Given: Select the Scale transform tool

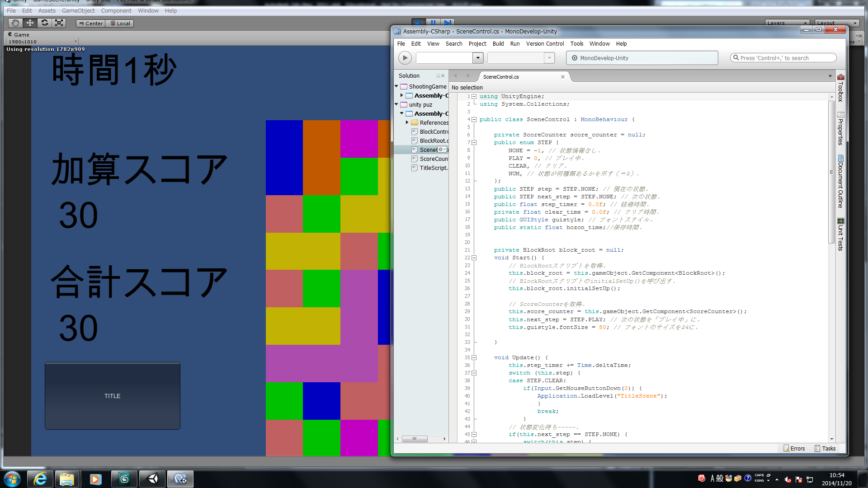Looking at the screenshot, I should point(59,23).
